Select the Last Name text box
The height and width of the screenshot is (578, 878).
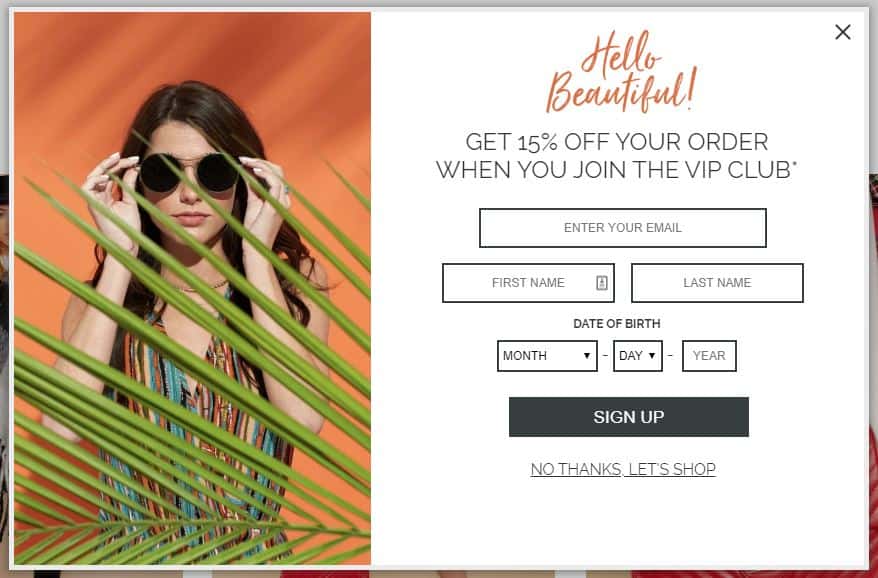[717, 283]
